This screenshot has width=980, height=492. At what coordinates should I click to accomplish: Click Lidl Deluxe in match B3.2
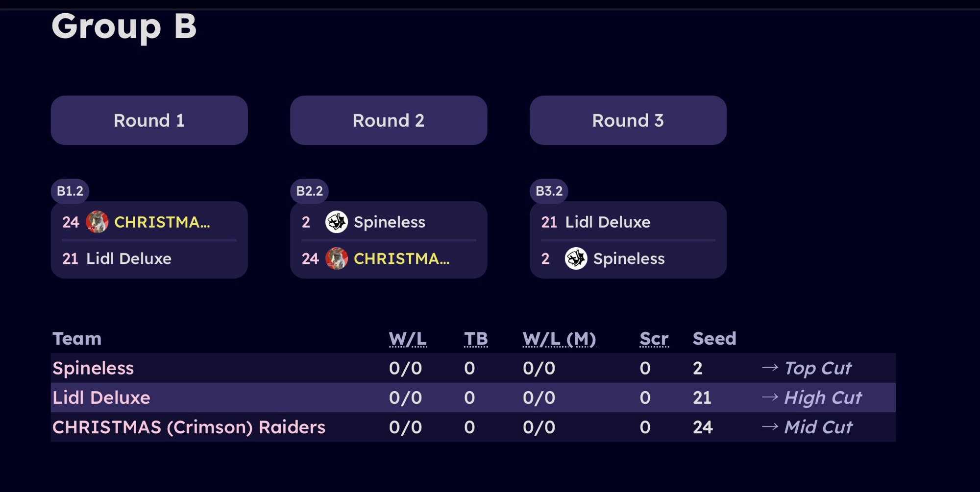click(x=608, y=222)
